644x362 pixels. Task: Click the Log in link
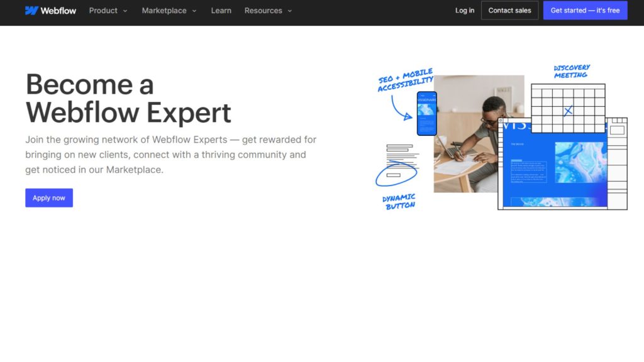coord(465,11)
